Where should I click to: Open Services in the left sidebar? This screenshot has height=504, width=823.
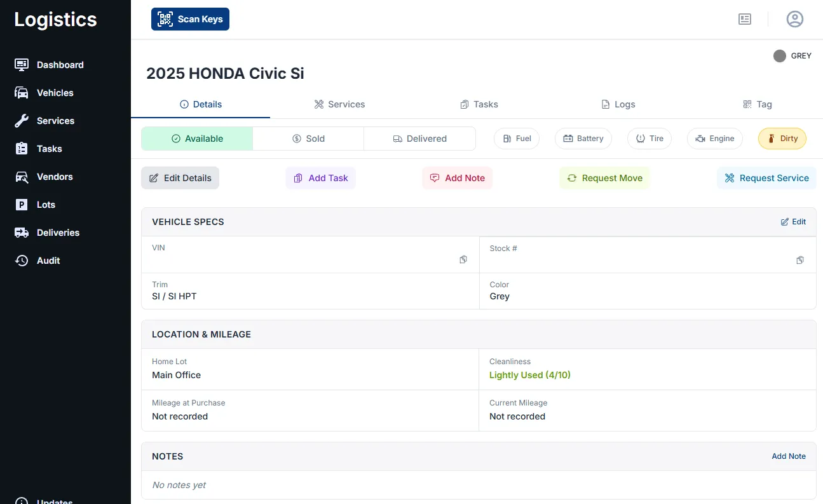coord(44,121)
